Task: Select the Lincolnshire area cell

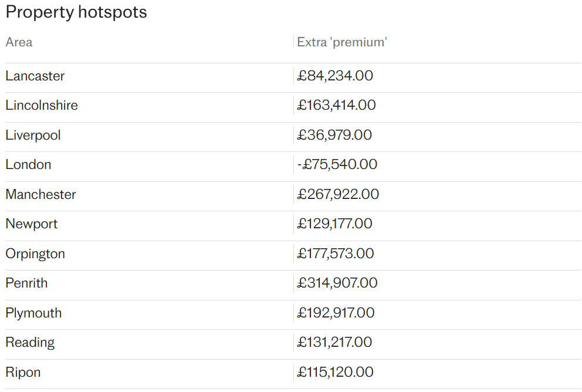Action: (x=42, y=106)
